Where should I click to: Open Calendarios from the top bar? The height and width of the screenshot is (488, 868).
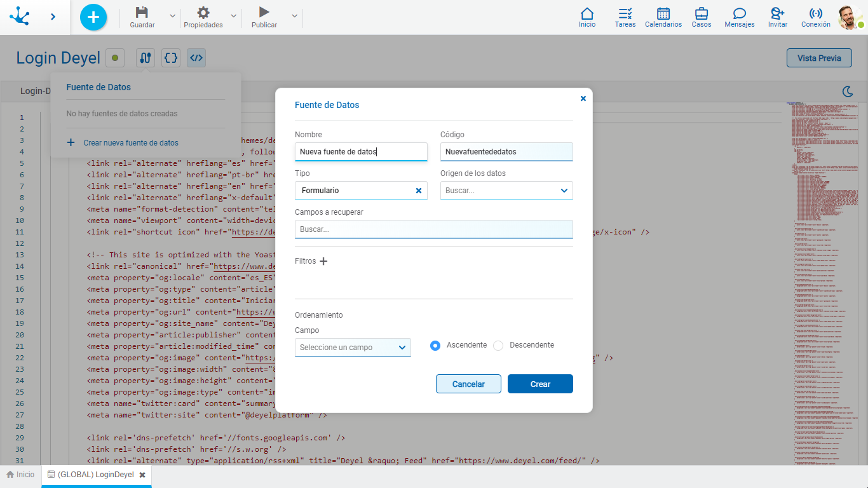click(663, 17)
